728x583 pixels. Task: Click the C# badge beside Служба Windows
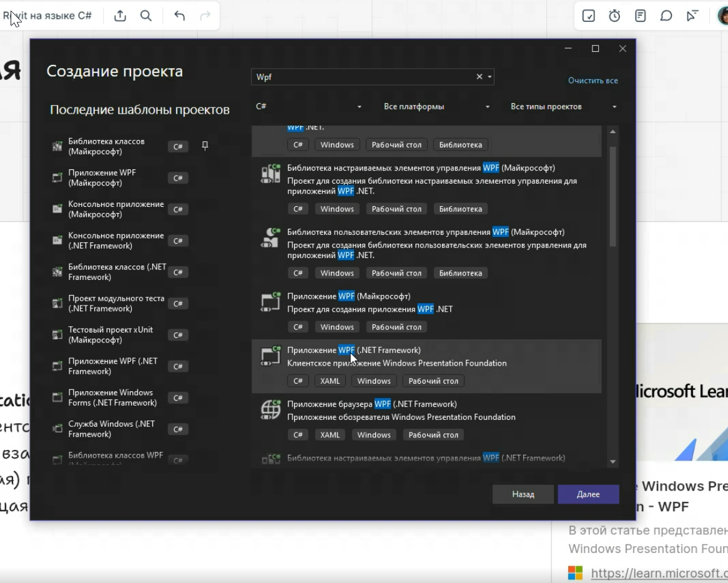pyautogui.click(x=178, y=429)
